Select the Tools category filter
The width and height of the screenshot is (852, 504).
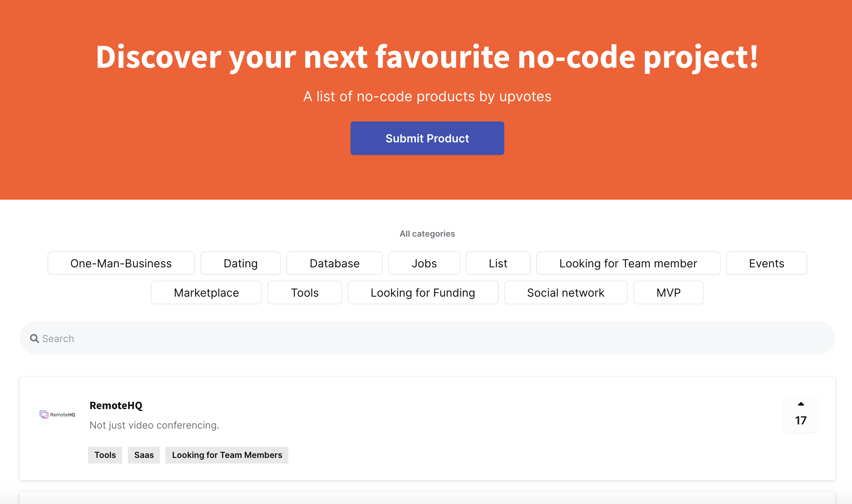pos(304,292)
